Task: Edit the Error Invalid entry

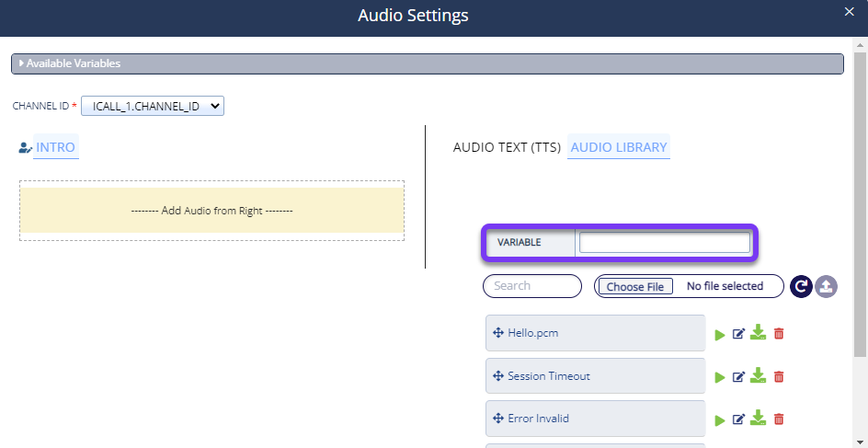Action: pos(738,419)
